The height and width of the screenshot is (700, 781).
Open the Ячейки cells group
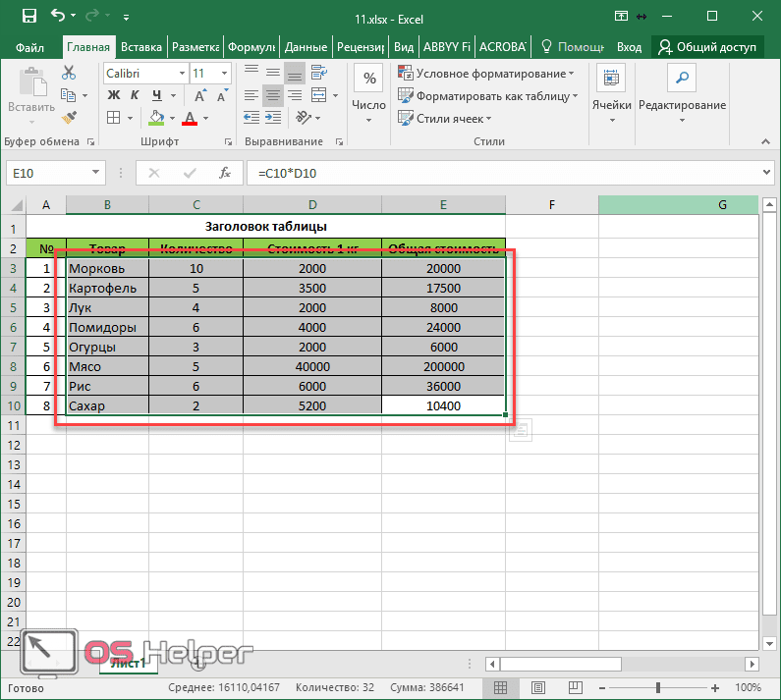click(x=612, y=94)
